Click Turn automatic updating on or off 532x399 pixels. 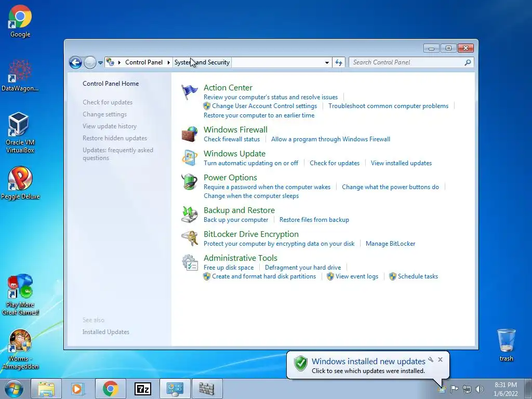tap(251, 163)
